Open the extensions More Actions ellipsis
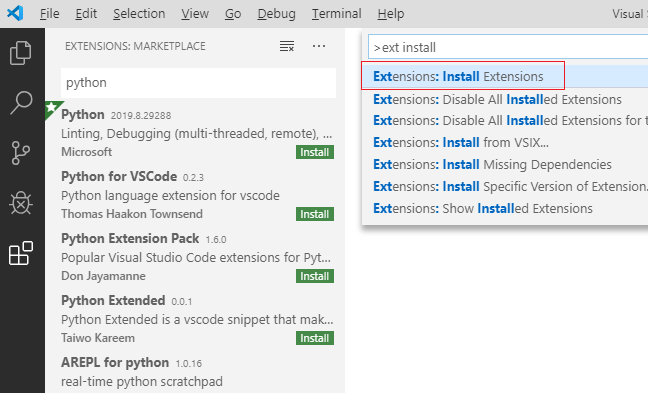Viewport: 648px width, 393px height. point(319,46)
